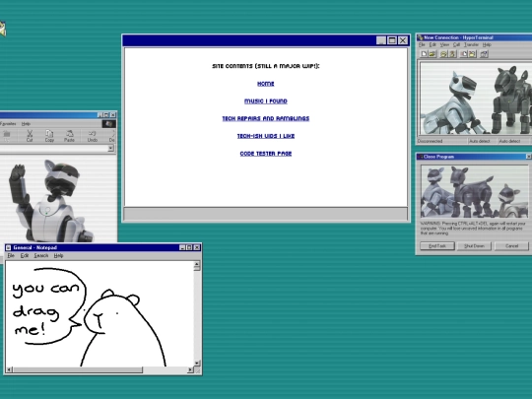Click End Task in Close Program dialog
The image size is (532, 399).
click(437, 246)
